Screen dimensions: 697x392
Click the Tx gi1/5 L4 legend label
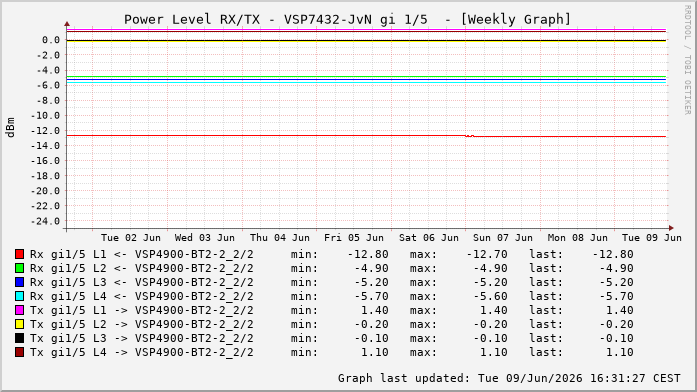[142, 352]
